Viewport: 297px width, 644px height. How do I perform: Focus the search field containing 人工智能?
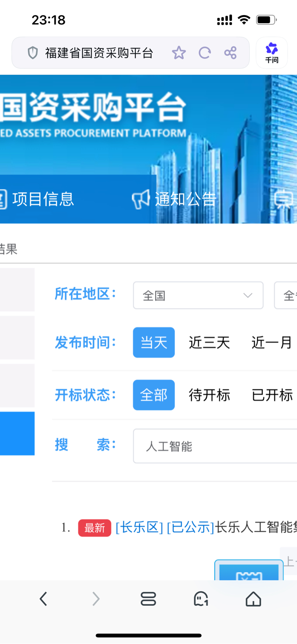215,446
